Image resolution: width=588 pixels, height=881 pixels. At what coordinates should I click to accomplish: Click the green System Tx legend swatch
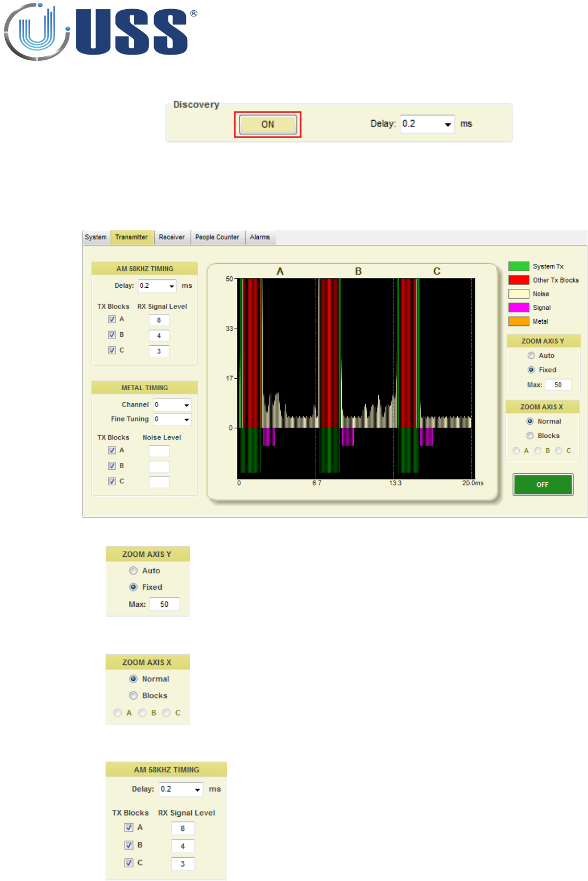coord(519,266)
